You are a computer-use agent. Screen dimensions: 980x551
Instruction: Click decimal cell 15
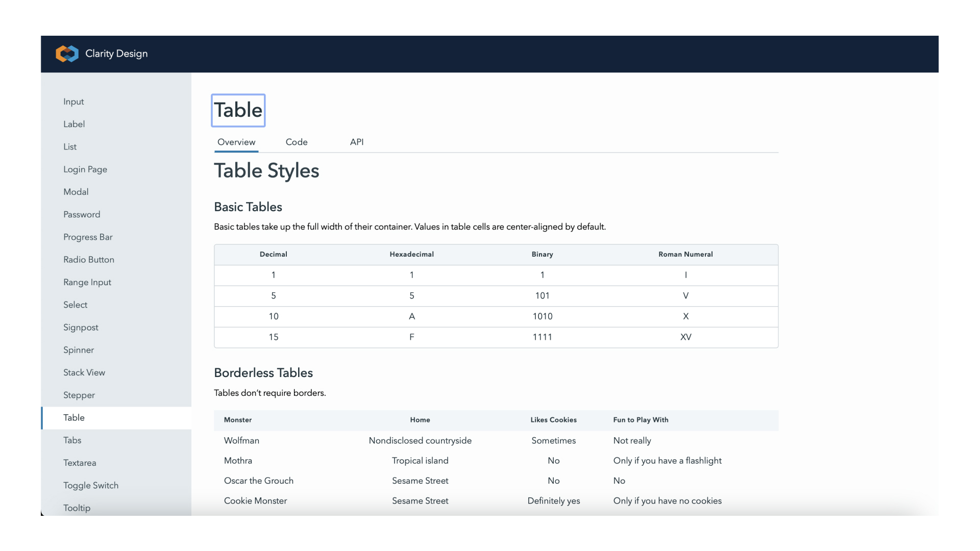click(x=274, y=337)
